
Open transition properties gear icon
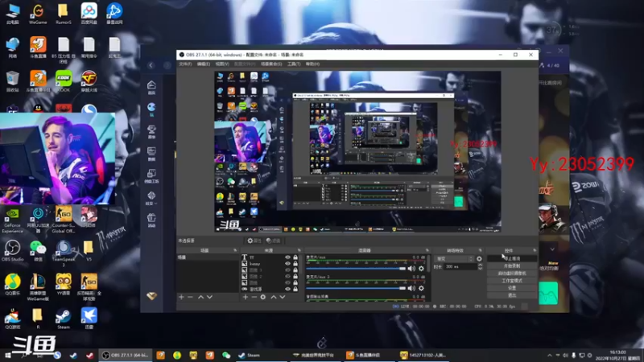click(479, 259)
